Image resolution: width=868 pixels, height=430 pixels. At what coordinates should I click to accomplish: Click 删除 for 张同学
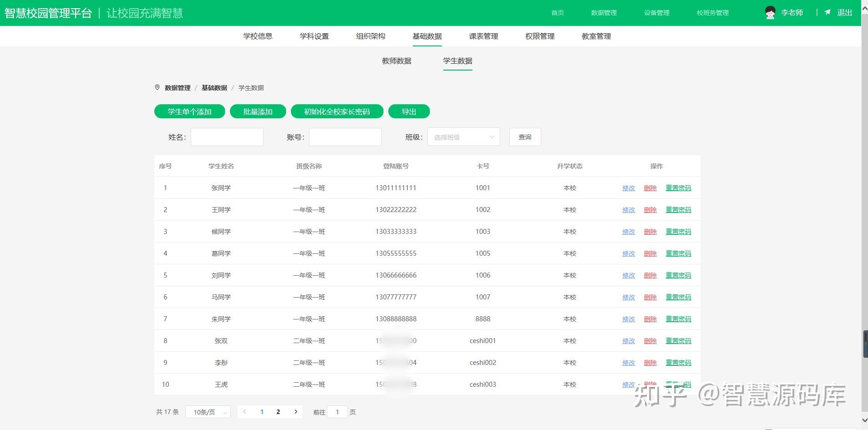tap(650, 188)
